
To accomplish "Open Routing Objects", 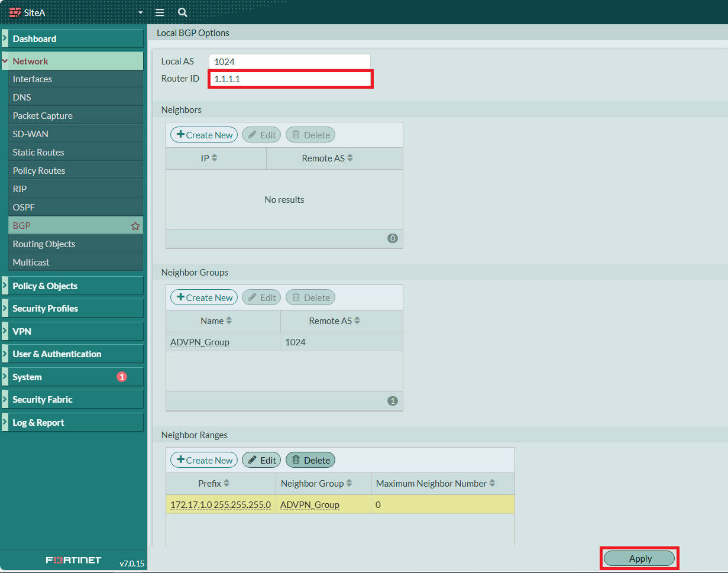I will coord(76,244).
